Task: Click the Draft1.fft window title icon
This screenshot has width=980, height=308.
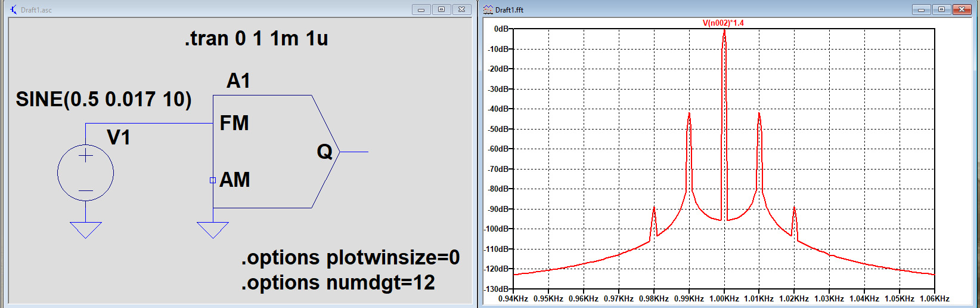Action: pos(488,10)
